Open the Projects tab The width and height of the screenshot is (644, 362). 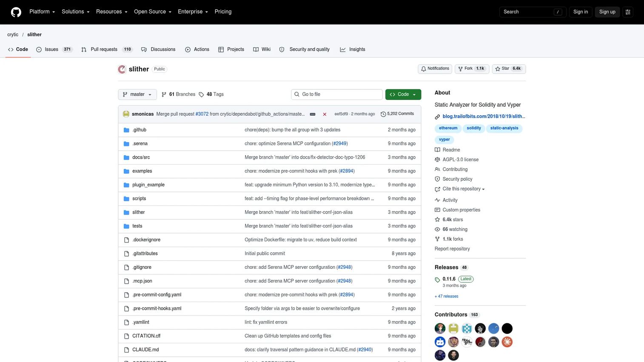[x=231, y=49]
